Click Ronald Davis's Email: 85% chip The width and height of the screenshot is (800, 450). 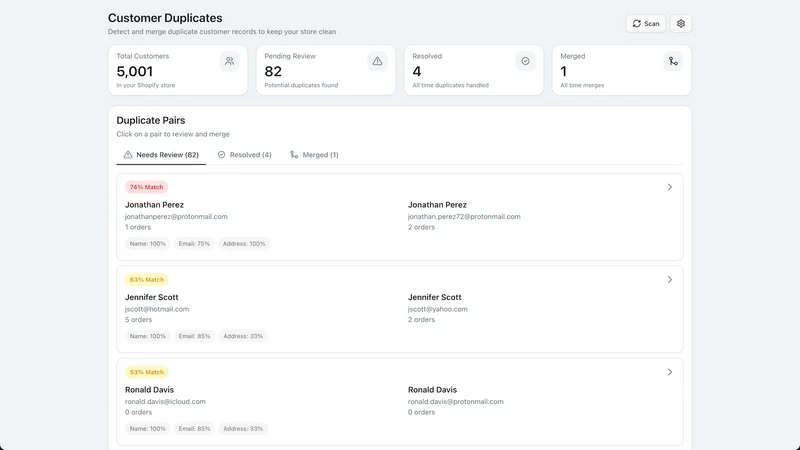(x=194, y=429)
